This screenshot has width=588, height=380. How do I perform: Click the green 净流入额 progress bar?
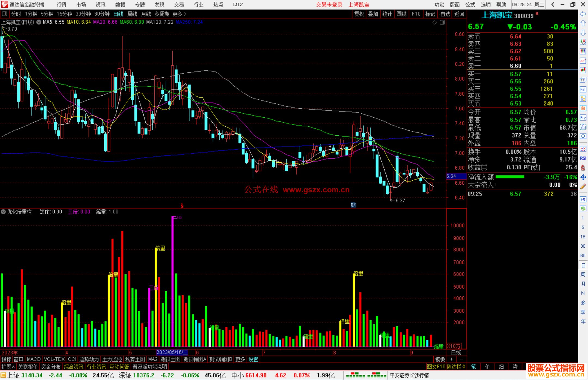[x=510, y=177]
